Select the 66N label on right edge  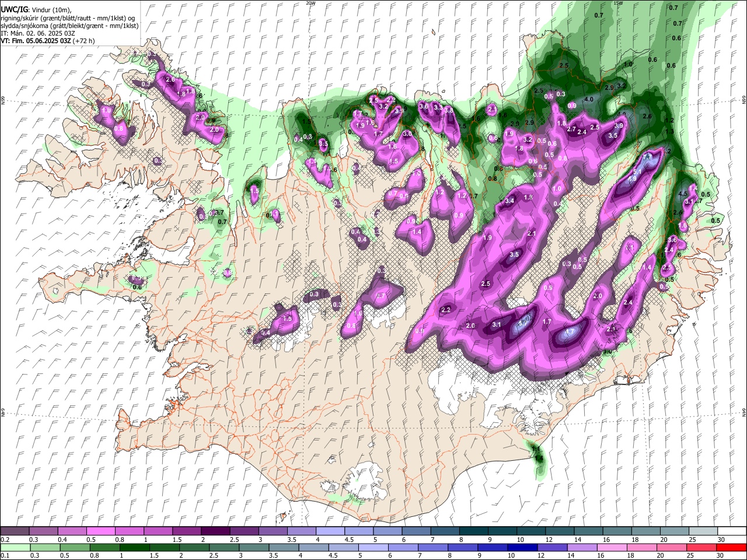tap(743, 100)
